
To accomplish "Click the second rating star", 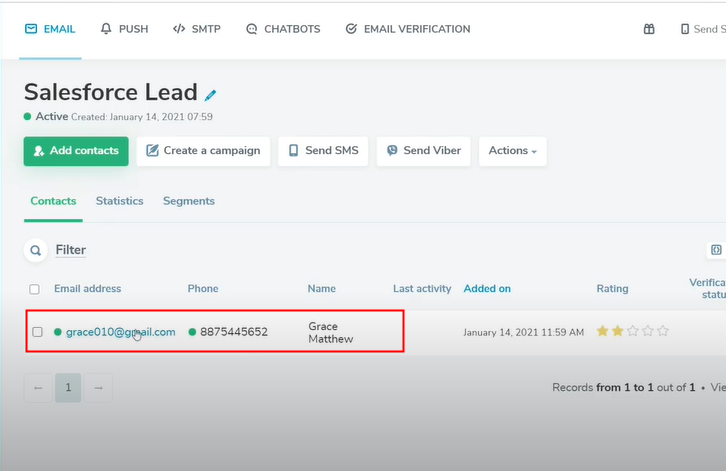I will 618,331.
